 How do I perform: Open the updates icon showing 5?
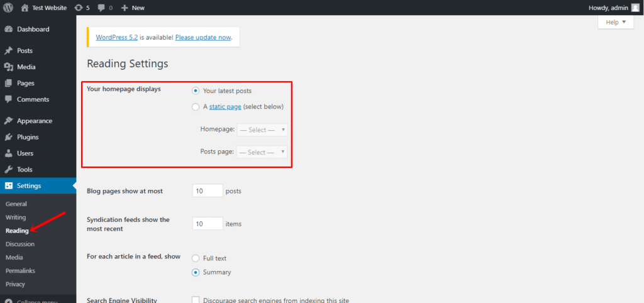click(x=79, y=8)
